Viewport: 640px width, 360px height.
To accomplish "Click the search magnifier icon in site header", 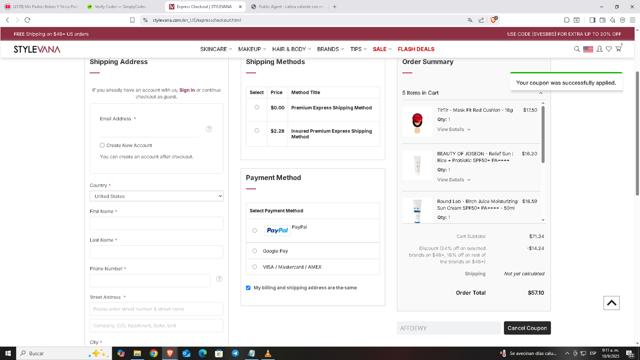I will (x=577, y=49).
